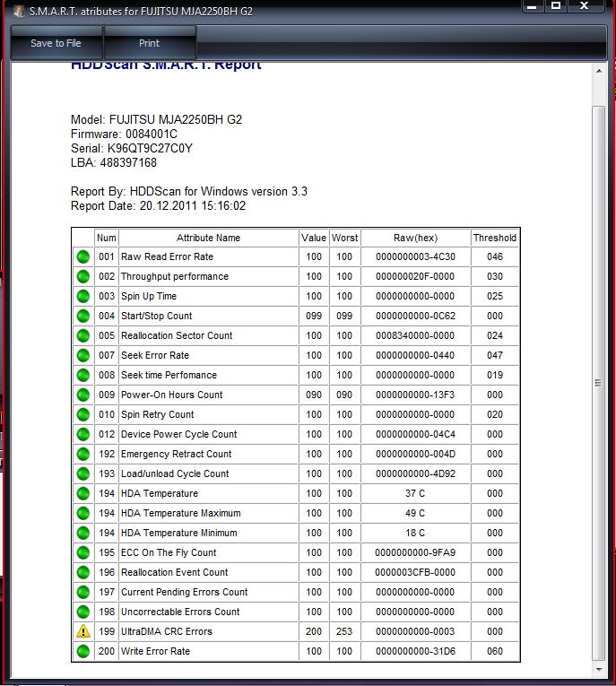616x686 pixels.
Task: Click raw value 0000003CFB-0000
Action: pos(415,572)
